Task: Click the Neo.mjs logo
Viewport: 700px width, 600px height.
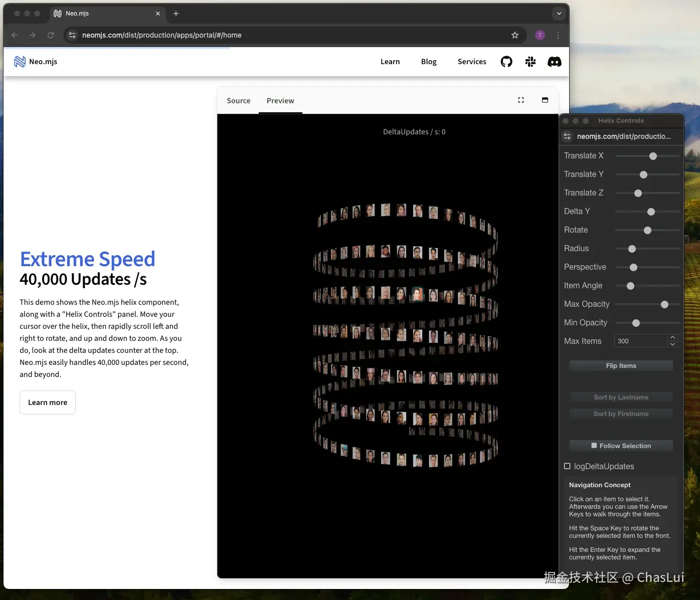Action: click(x=35, y=61)
